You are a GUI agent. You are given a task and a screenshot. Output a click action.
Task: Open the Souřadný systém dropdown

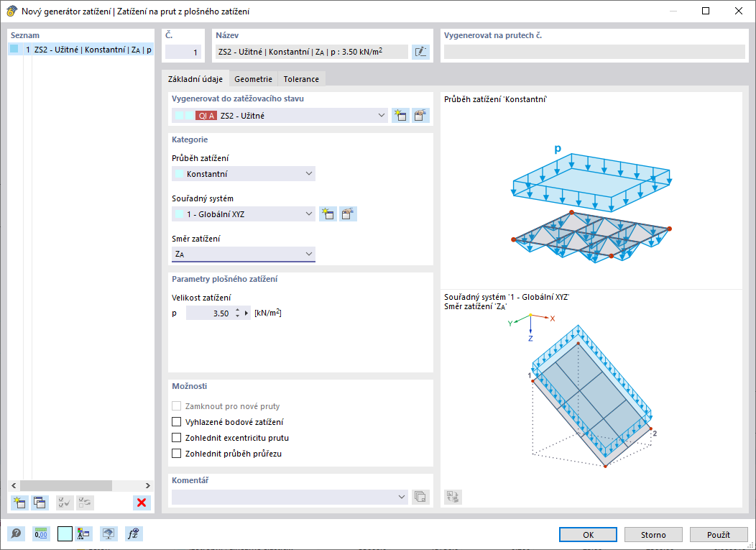pos(244,214)
